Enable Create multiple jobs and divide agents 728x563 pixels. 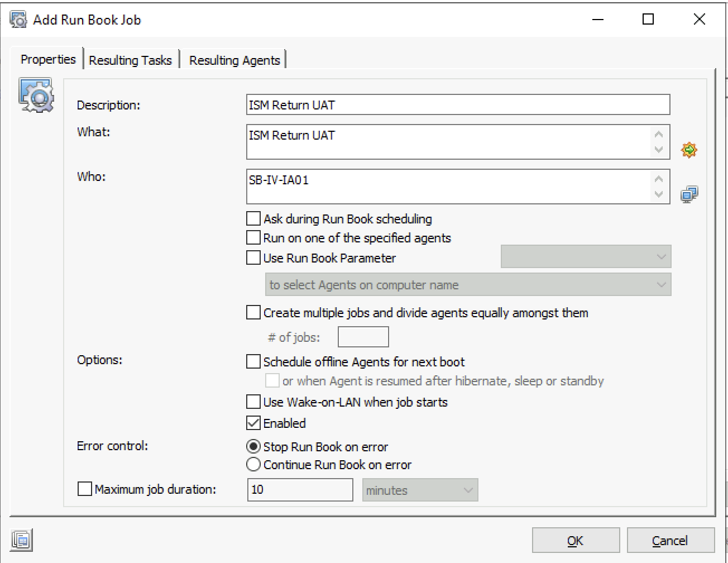[253, 312]
